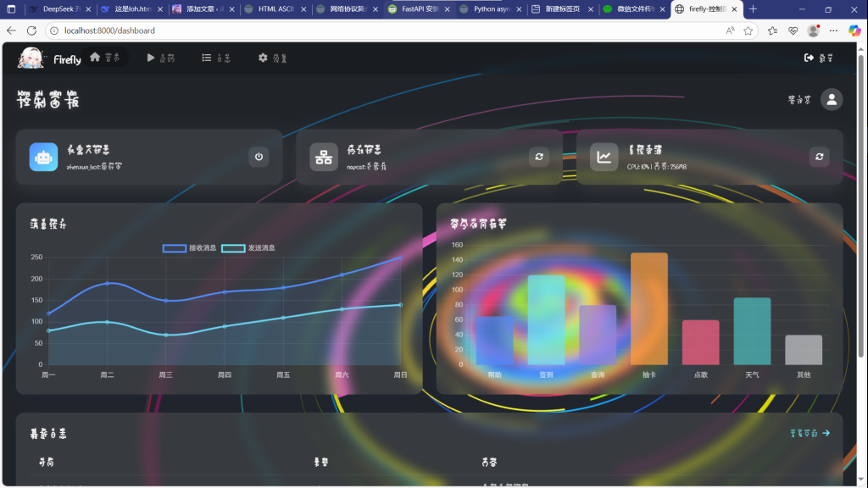Image resolution: width=868 pixels, height=488 pixels.
Task: Open the settings nav item with gear icon
Action: [272, 58]
